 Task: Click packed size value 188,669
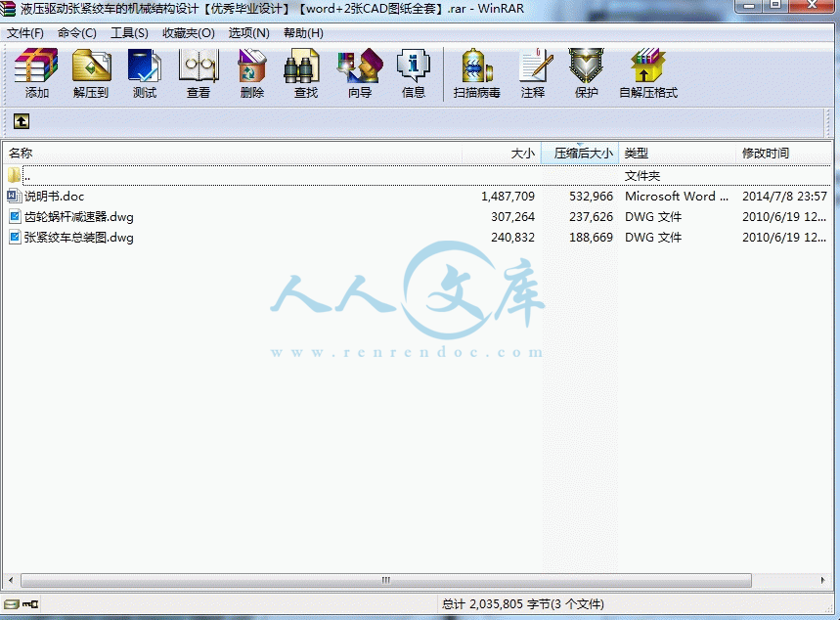591,237
